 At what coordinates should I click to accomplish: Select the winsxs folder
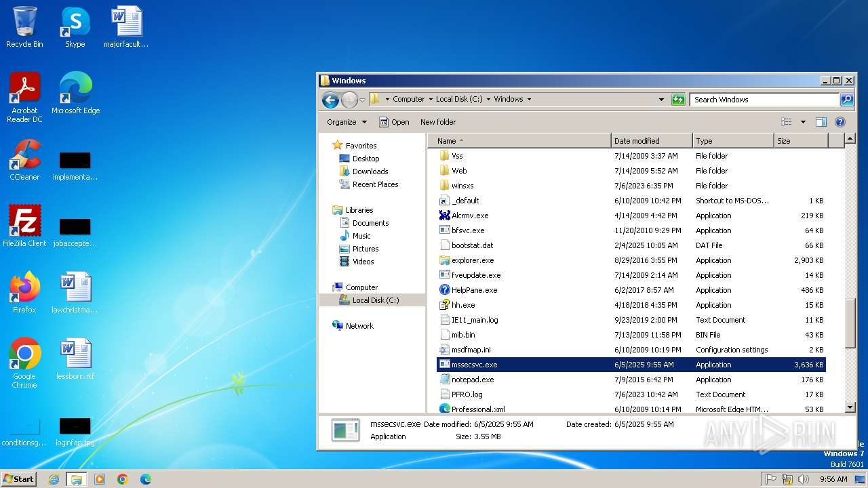pyautogui.click(x=462, y=186)
